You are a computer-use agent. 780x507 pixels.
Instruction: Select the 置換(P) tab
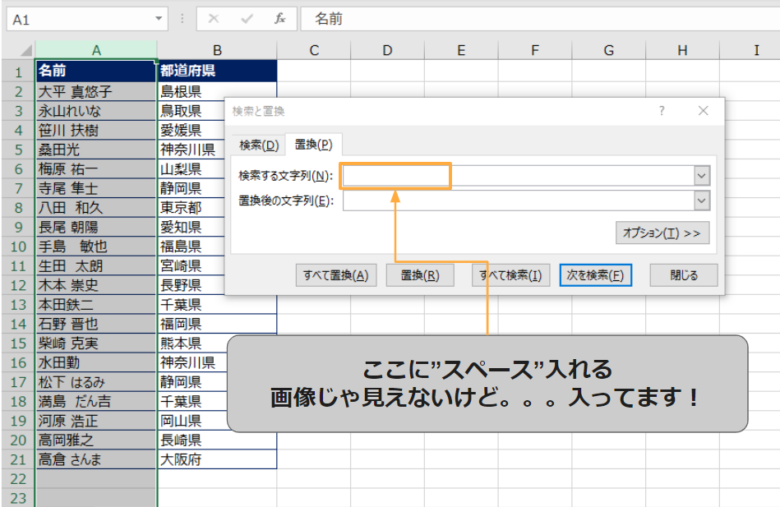[313, 144]
